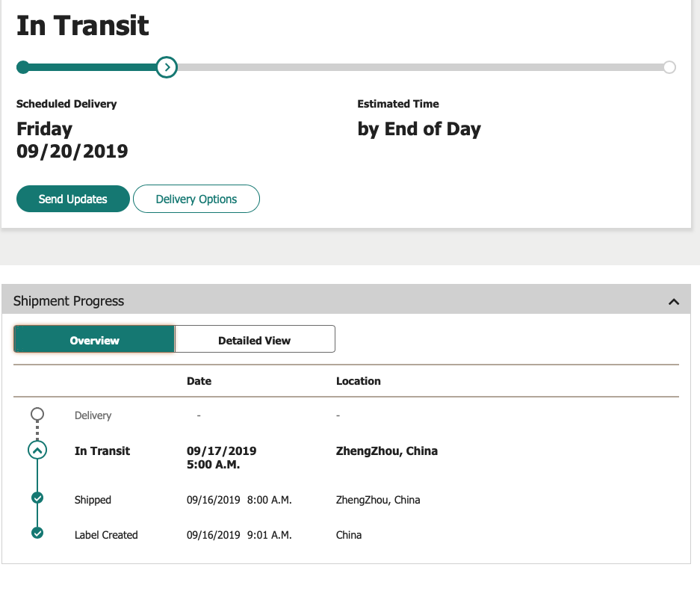Click the empty end circle of progress bar

point(669,67)
